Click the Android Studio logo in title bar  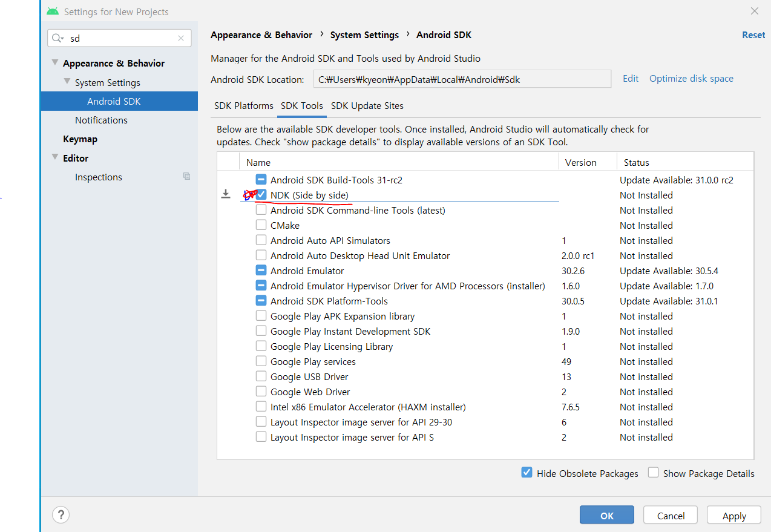pyautogui.click(x=53, y=11)
